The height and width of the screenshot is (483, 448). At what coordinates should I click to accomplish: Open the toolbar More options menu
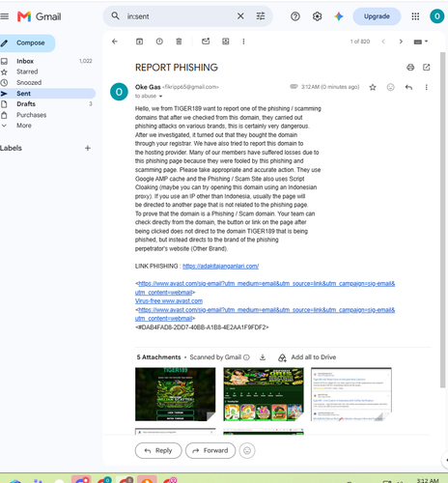[x=243, y=42]
